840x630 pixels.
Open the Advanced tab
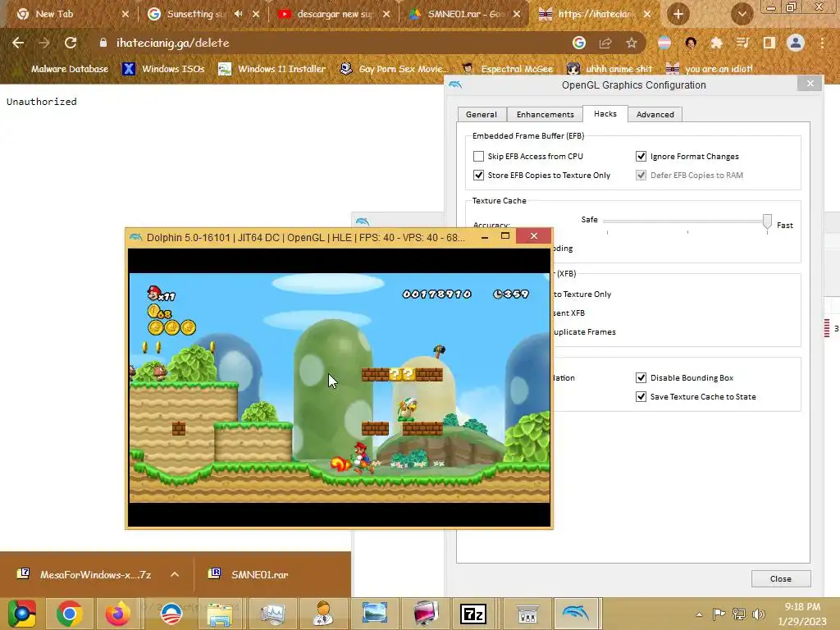pos(655,115)
